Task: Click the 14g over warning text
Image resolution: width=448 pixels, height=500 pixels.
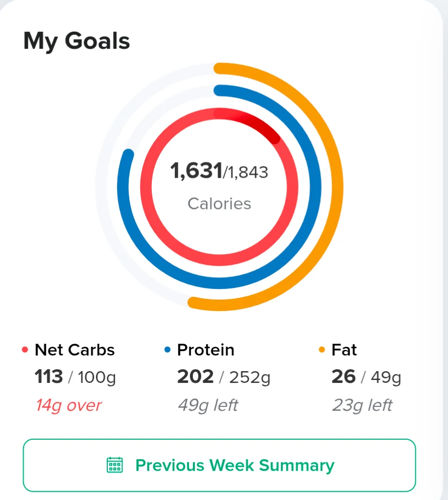Action: coord(69,405)
